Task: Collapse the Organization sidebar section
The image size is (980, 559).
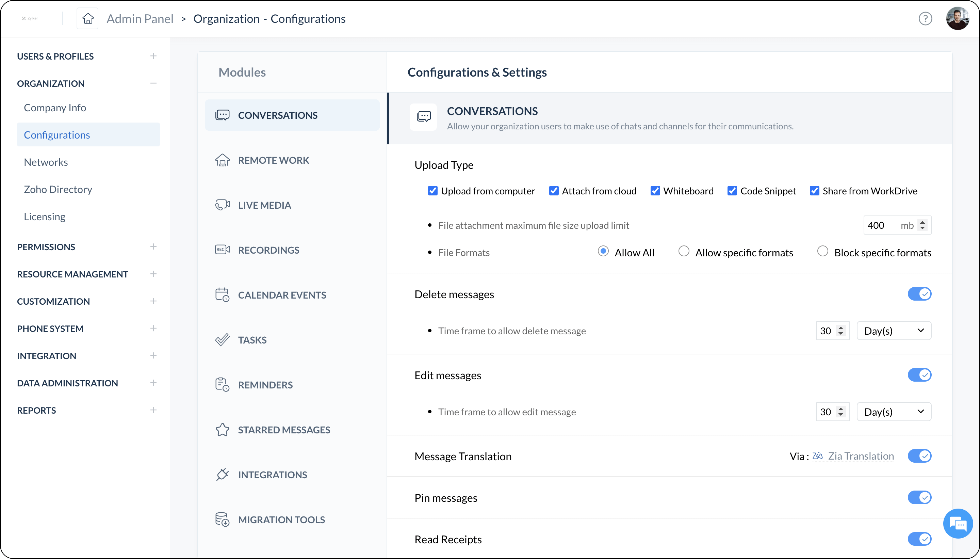Action: pos(153,83)
